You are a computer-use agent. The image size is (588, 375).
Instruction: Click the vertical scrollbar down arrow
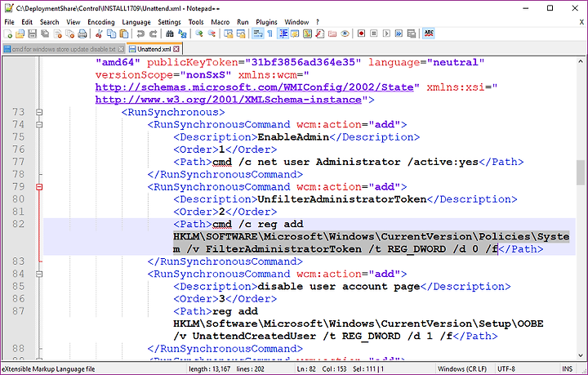(x=581, y=355)
